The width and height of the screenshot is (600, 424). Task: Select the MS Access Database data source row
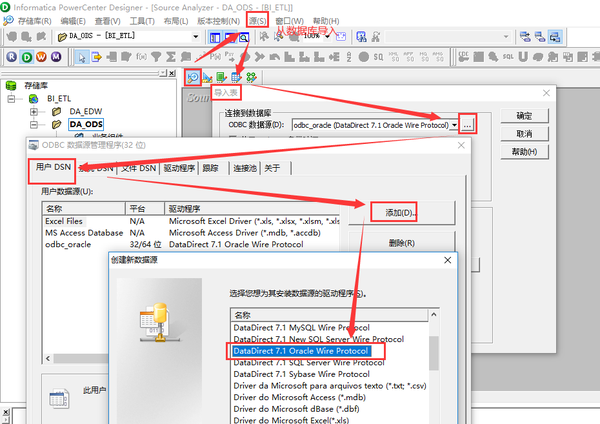(191, 233)
